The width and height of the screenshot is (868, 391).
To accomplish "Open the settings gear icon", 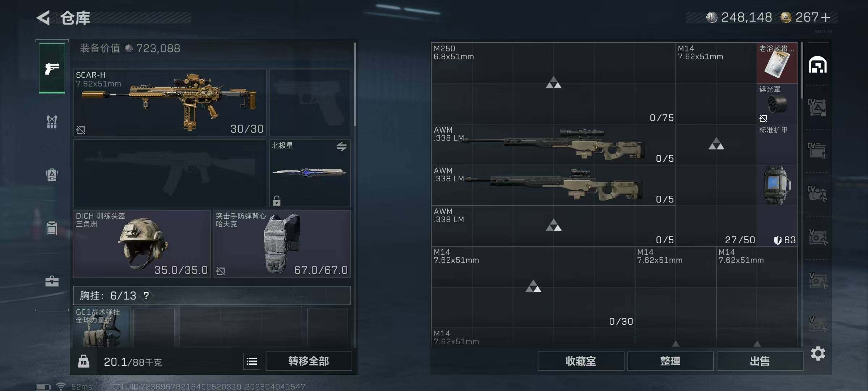I will [x=818, y=353].
